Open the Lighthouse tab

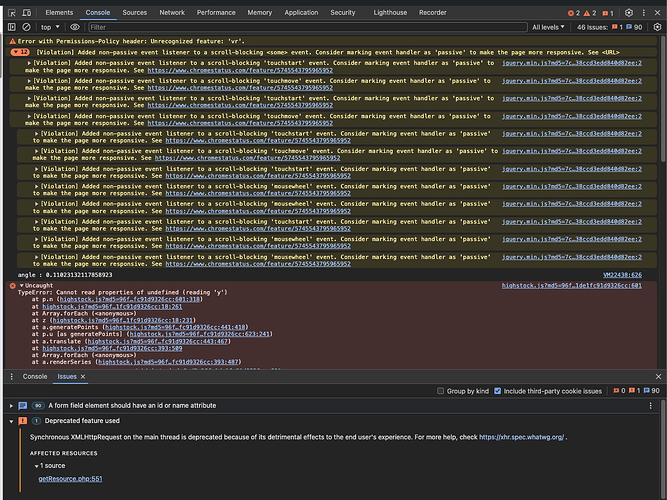click(390, 13)
